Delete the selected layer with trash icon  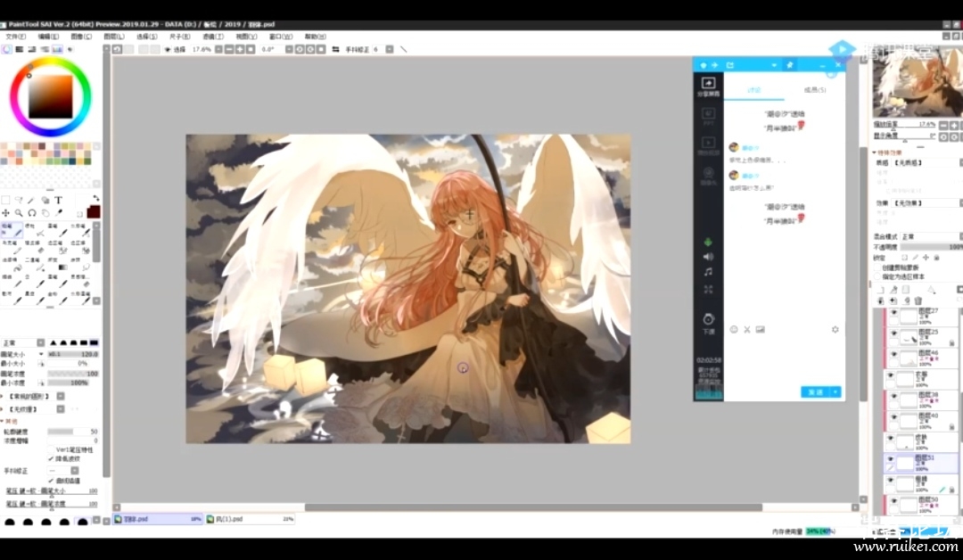click(918, 301)
